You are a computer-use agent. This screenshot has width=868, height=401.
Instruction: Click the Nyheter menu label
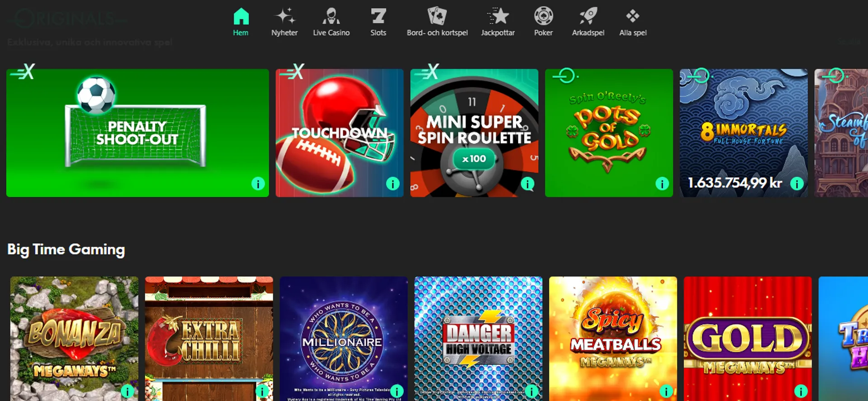(x=285, y=33)
